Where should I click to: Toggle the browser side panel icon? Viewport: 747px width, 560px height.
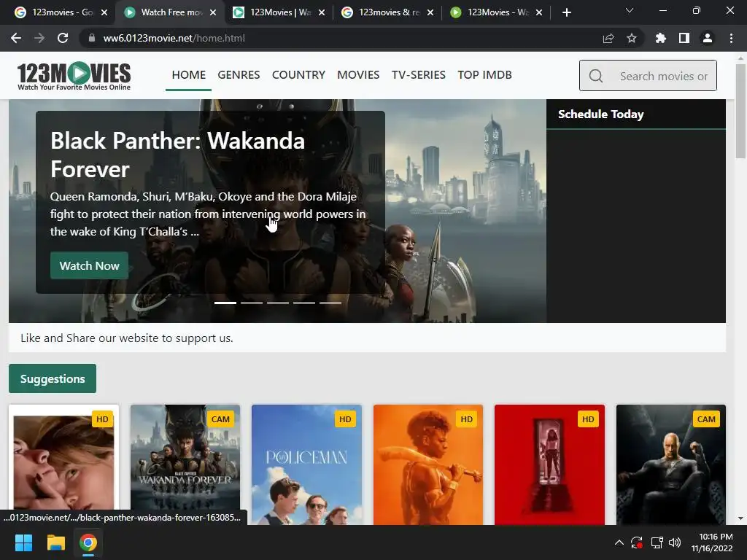pos(684,38)
